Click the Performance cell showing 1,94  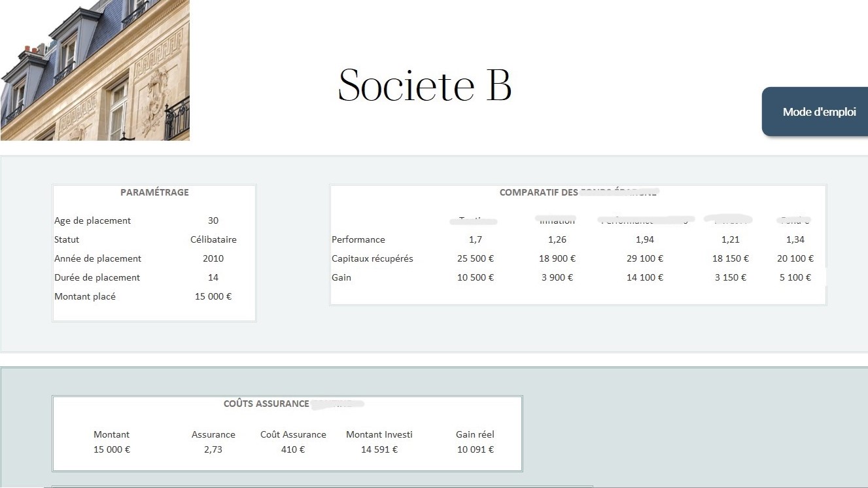pyautogui.click(x=645, y=239)
